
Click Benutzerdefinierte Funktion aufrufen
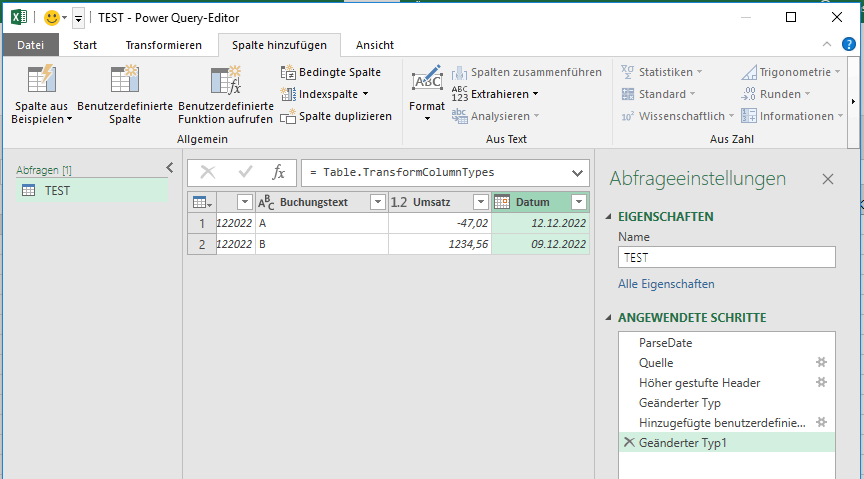tap(225, 95)
